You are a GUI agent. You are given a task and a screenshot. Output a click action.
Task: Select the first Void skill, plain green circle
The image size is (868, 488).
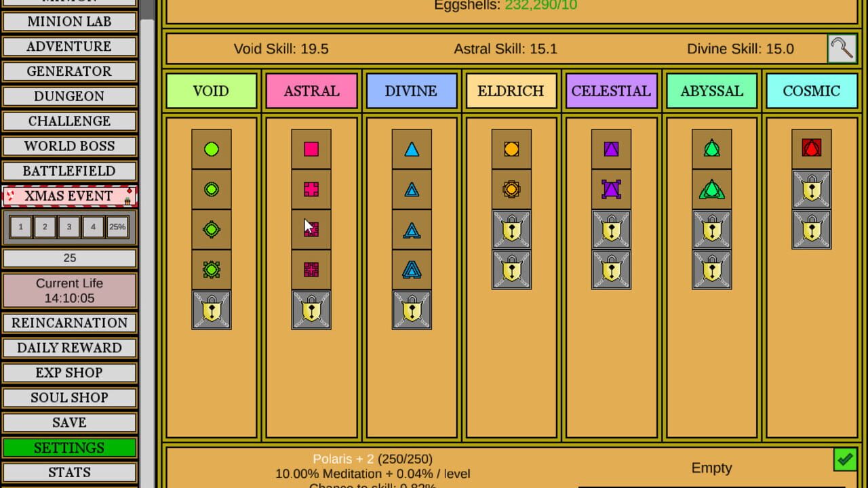(212, 149)
